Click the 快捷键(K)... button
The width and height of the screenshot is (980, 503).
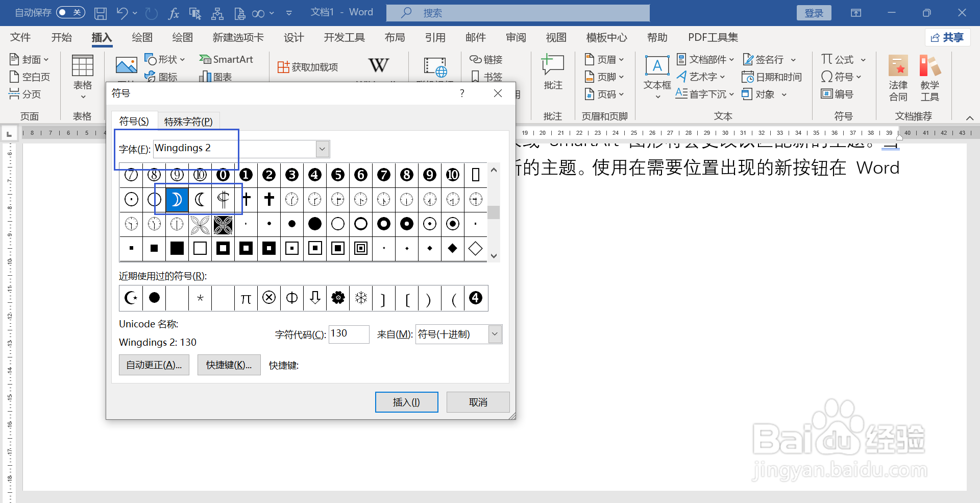(229, 365)
